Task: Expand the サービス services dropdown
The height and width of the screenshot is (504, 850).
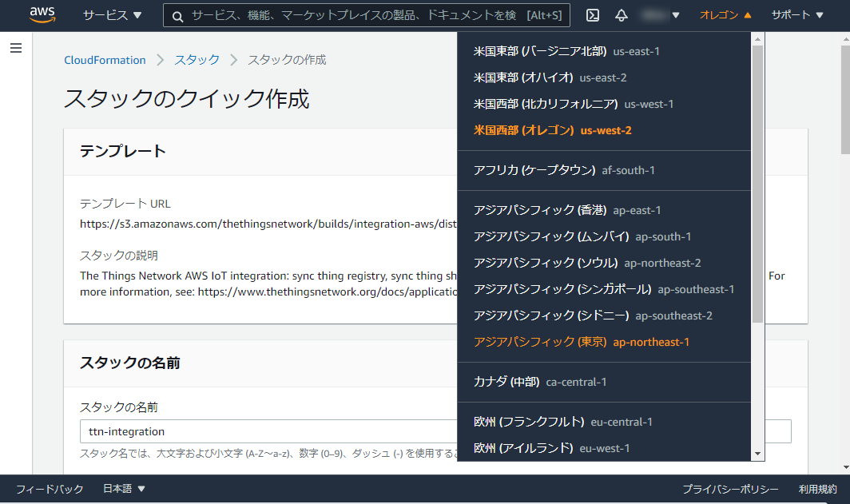Action: click(x=112, y=15)
